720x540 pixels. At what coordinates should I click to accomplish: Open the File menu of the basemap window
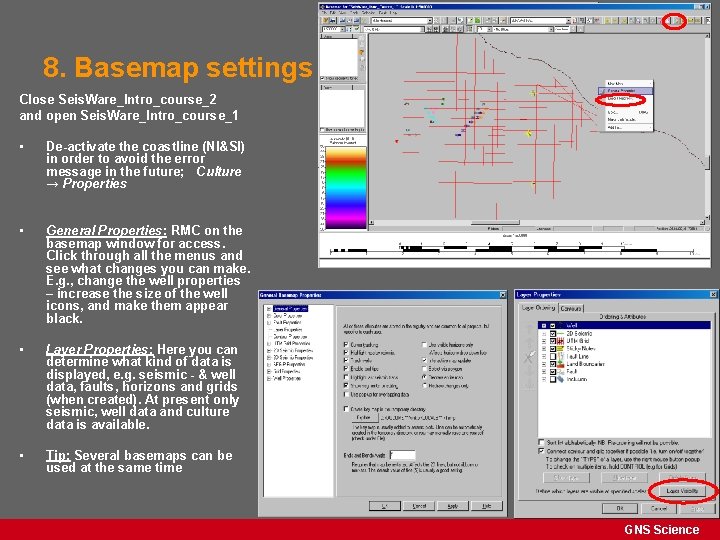tap(325, 13)
